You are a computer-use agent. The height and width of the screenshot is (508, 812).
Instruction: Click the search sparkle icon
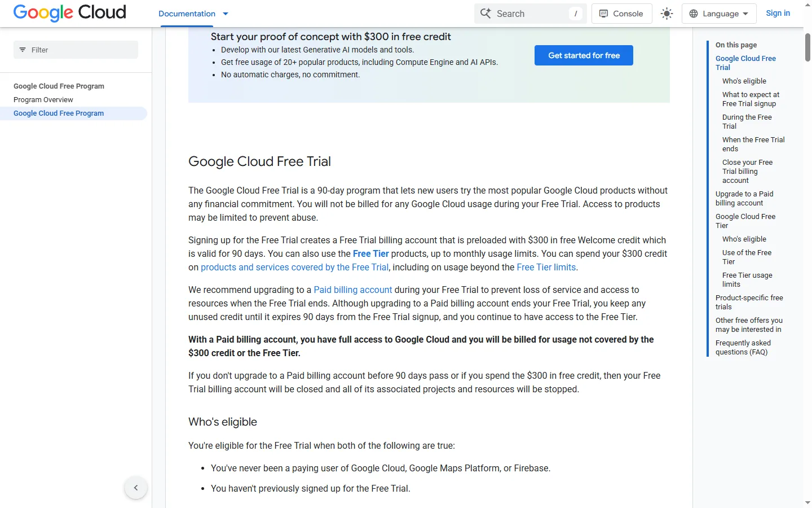(486, 13)
